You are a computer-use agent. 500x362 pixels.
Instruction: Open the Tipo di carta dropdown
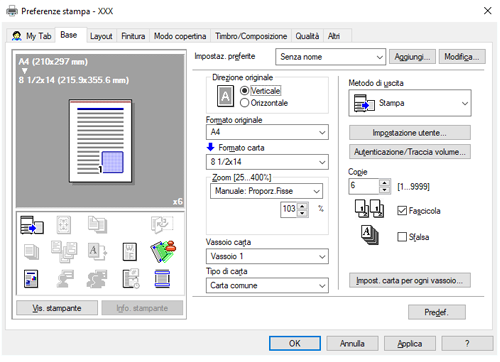click(267, 286)
